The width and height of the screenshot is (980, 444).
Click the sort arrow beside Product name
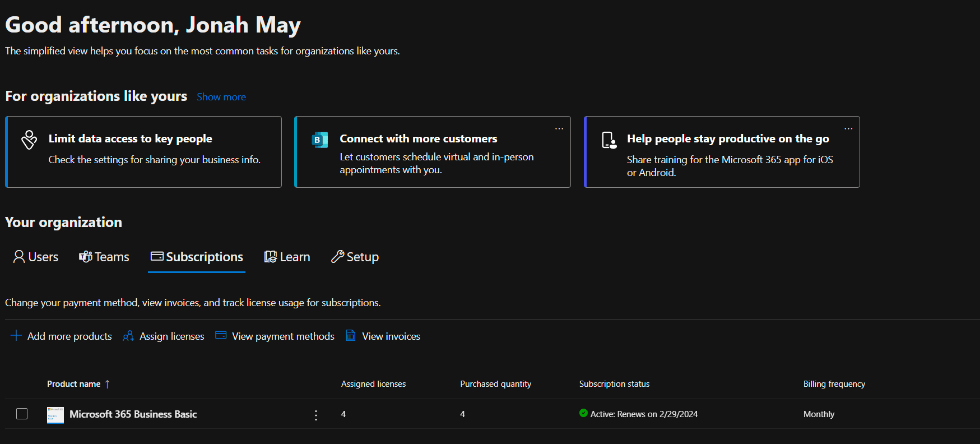point(108,384)
